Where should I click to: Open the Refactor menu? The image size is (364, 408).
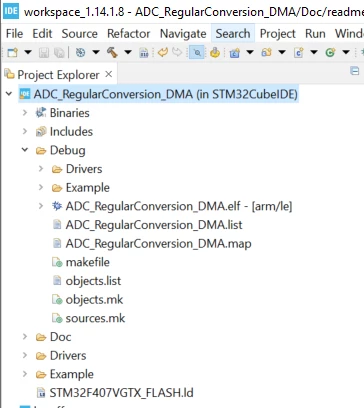[x=129, y=34]
